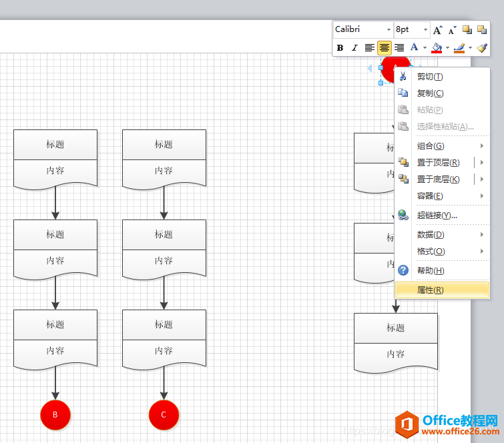Open the 容器(E) submenu
This screenshot has height=443, width=504.
tap(443, 196)
